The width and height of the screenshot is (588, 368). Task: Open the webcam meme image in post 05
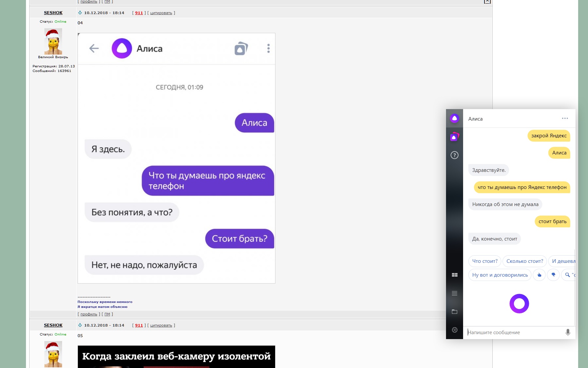coord(176,357)
